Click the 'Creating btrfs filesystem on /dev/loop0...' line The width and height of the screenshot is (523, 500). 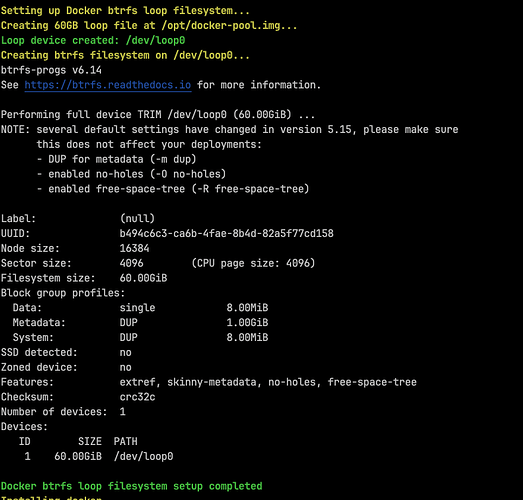[125, 55]
